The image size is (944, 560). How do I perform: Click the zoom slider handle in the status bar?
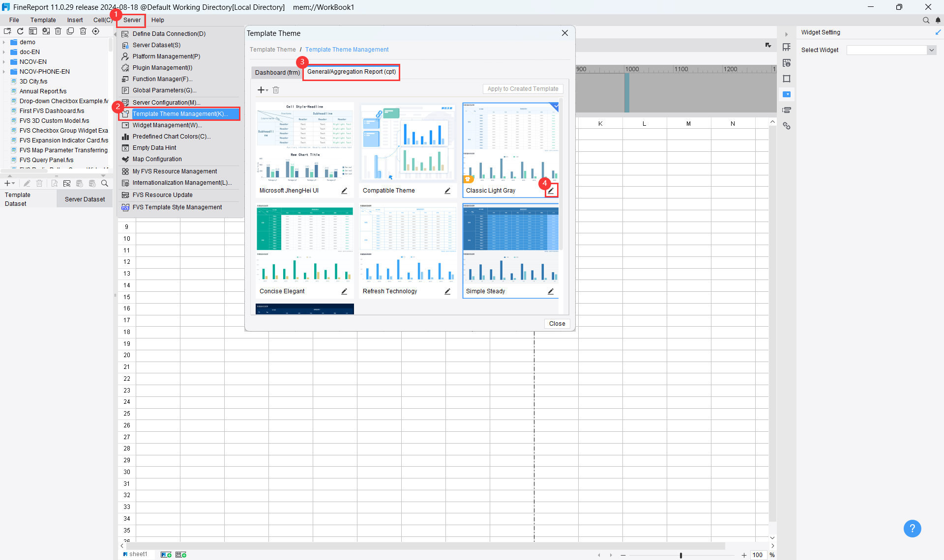click(x=681, y=555)
